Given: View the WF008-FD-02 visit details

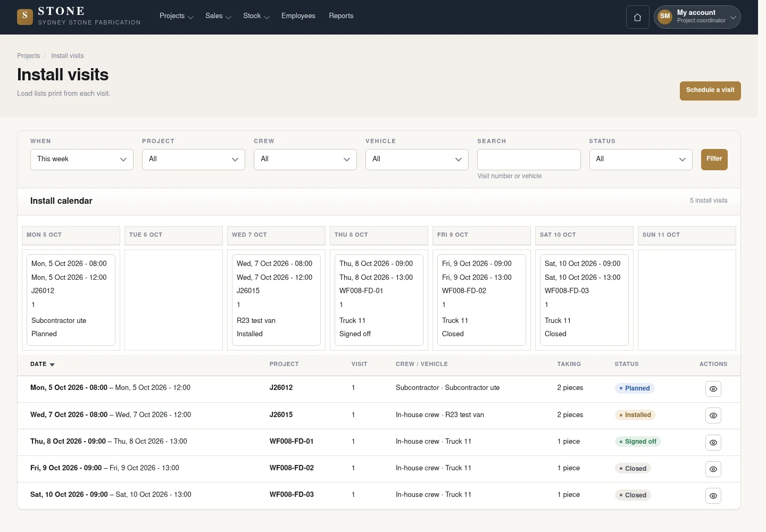Looking at the screenshot, I should pos(713,469).
